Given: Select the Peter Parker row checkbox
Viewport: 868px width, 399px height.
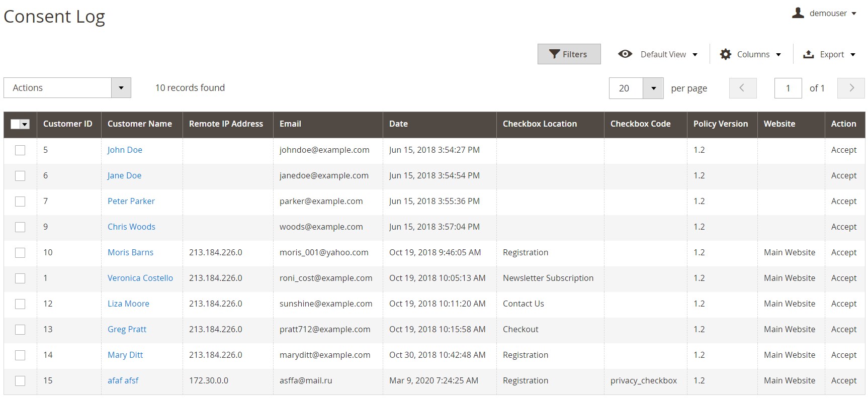Looking at the screenshot, I should [20, 202].
